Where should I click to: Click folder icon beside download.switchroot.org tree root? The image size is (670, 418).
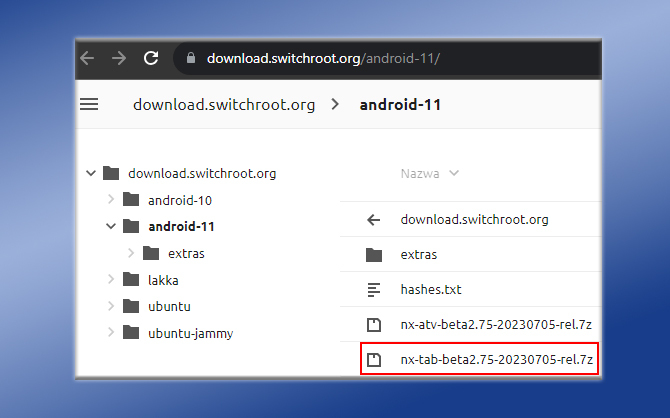click(x=111, y=174)
